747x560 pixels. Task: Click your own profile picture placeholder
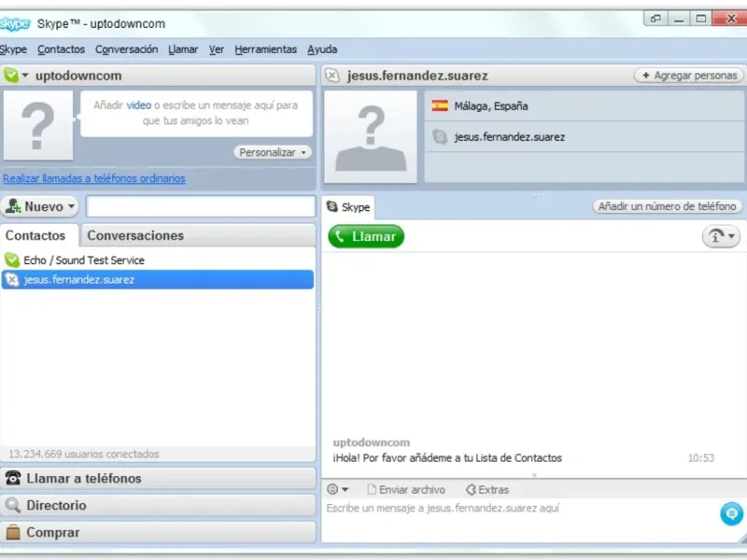click(x=38, y=125)
